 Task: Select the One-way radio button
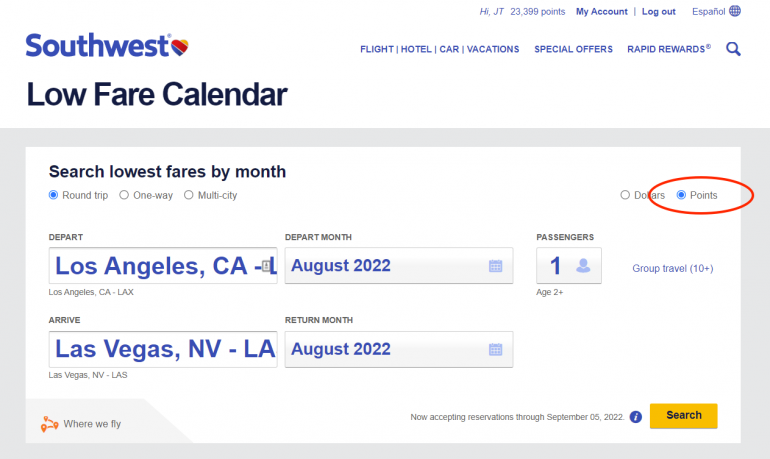click(x=125, y=195)
